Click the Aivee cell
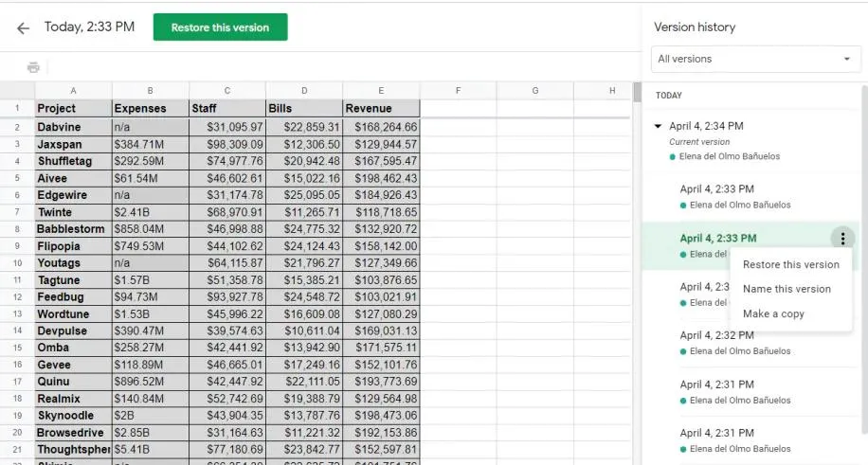 click(x=73, y=178)
